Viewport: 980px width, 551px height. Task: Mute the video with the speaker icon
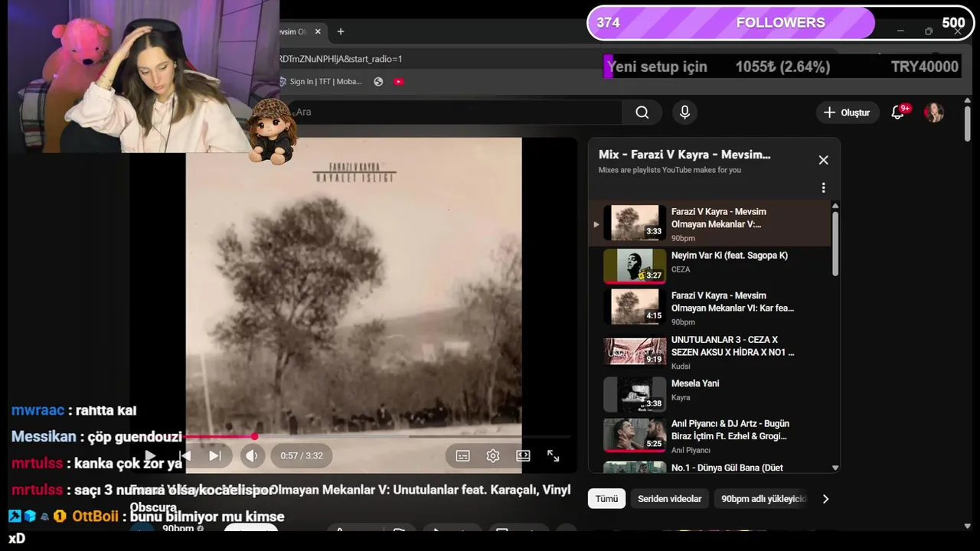251,456
